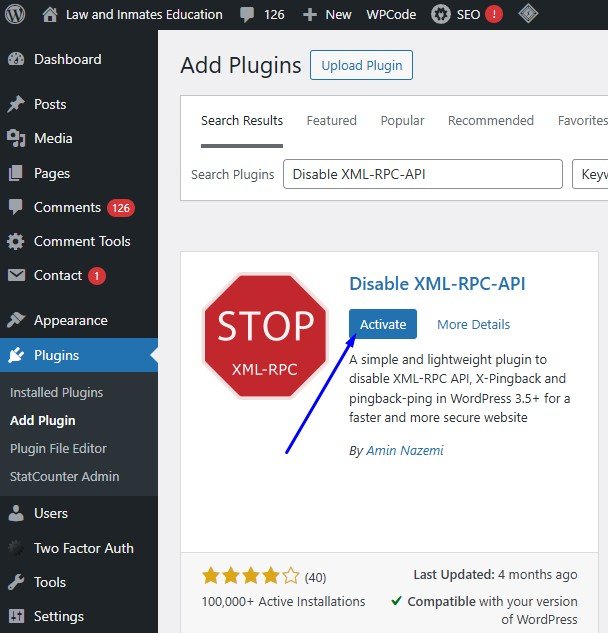Viewport: 608px width, 633px height.
Task: Open the SEO admin bar menu
Action: 468,15
